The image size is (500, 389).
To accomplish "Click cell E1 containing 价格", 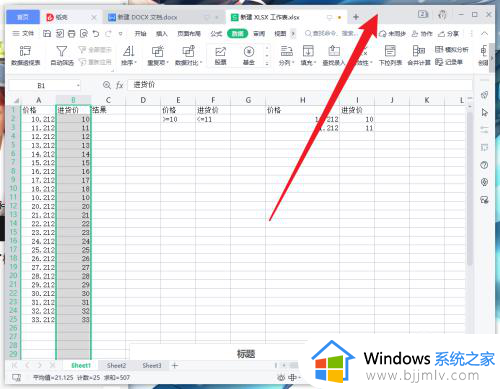I will click(178, 110).
